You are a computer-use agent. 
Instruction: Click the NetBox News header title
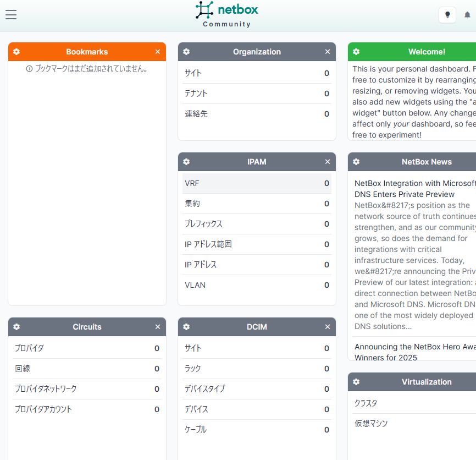click(427, 162)
